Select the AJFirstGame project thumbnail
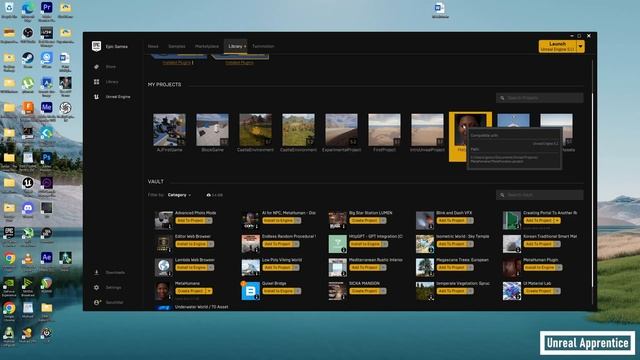 (169, 130)
